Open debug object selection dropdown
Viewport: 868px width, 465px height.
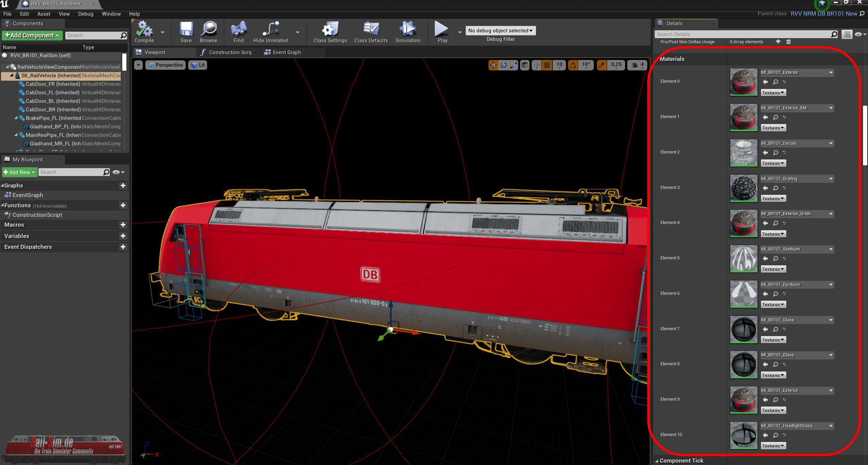pos(500,31)
